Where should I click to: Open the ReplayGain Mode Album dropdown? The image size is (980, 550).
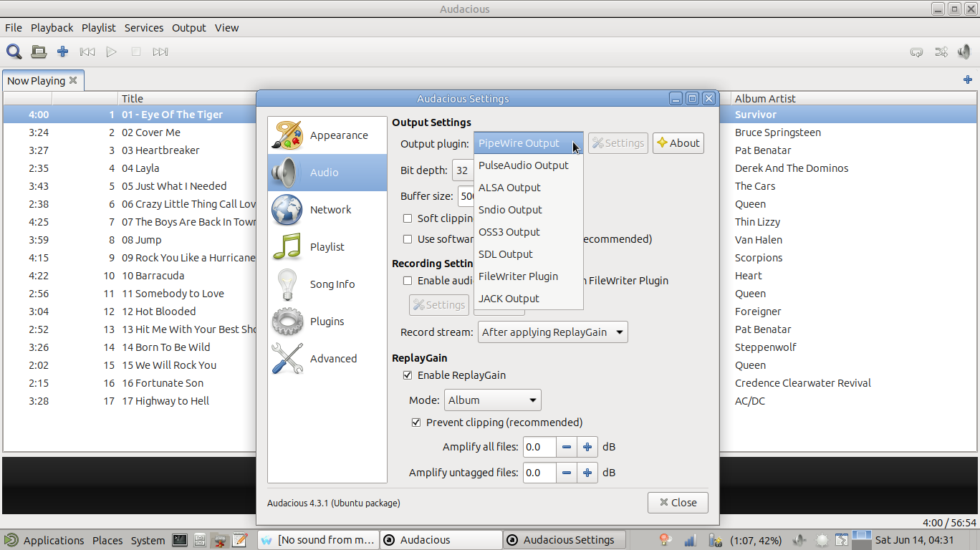(x=493, y=400)
